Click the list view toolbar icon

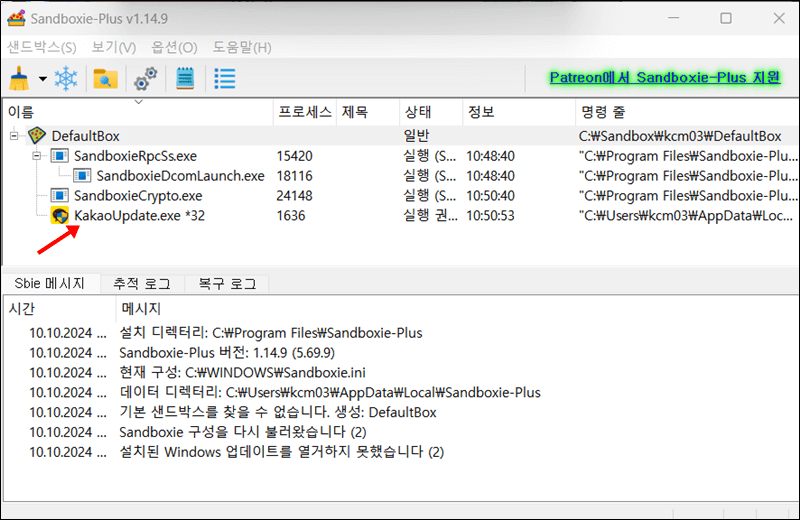coord(224,79)
